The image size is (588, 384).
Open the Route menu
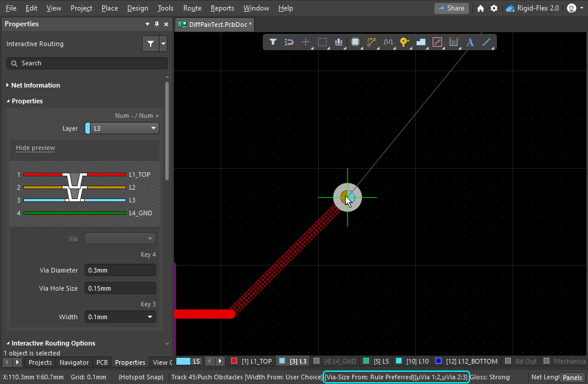(x=192, y=8)
